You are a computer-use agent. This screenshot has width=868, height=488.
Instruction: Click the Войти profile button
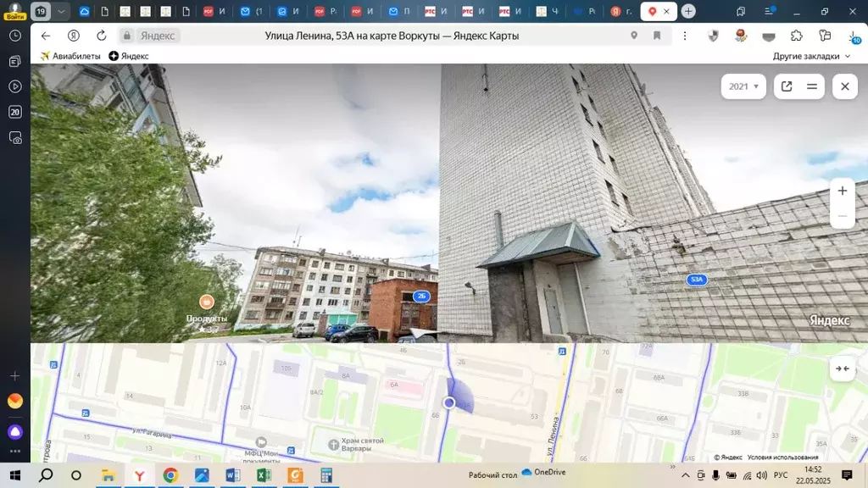tap(15, 11)
